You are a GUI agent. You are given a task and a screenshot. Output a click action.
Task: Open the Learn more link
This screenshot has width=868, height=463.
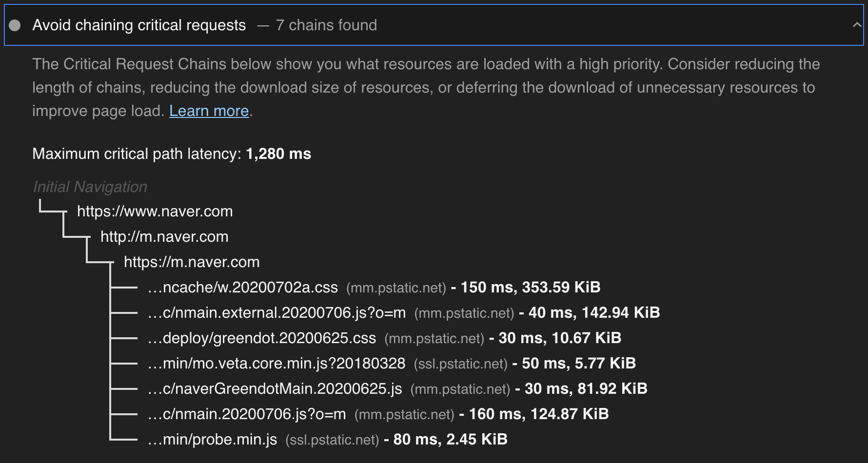pos(209,111)
